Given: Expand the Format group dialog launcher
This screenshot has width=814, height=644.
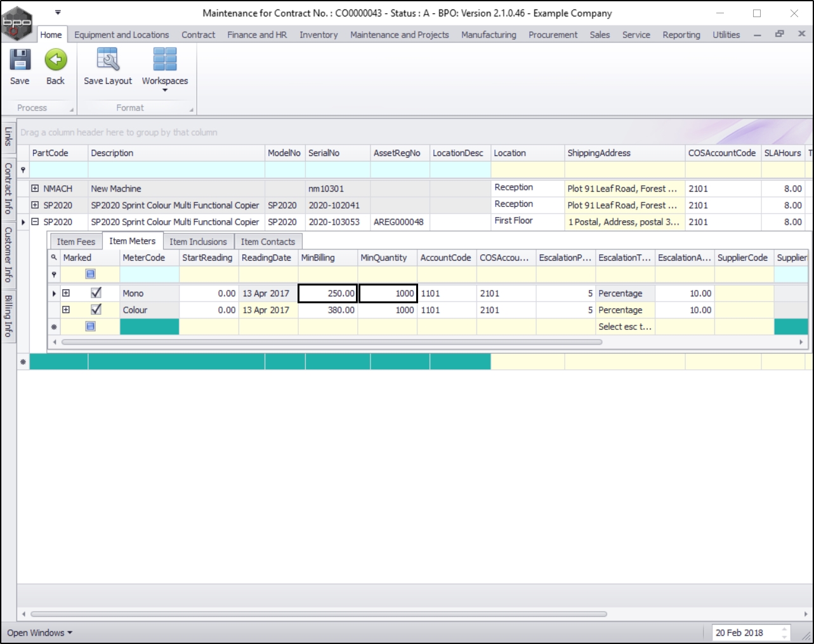Looking at the screenshot, I should (191, 110).
